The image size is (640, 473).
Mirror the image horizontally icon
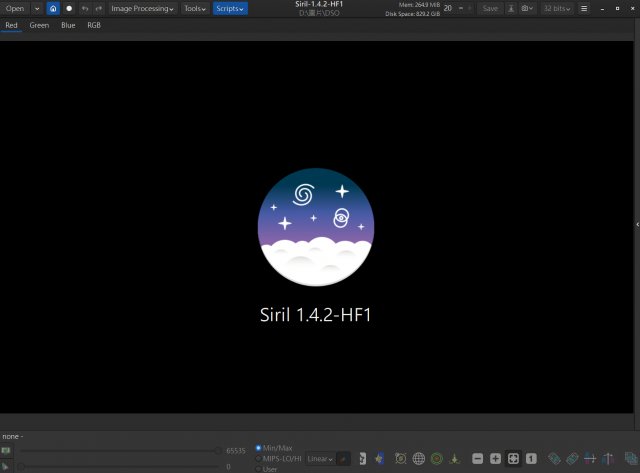click(590, 459)
